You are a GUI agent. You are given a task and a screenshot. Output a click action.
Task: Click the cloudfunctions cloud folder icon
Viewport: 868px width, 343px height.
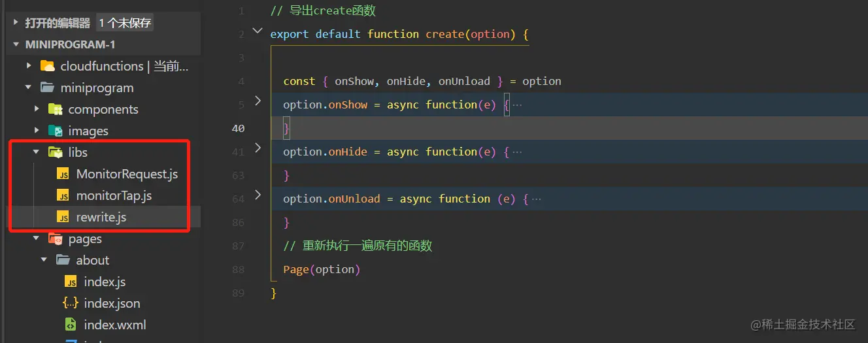(x=48, y=66)
